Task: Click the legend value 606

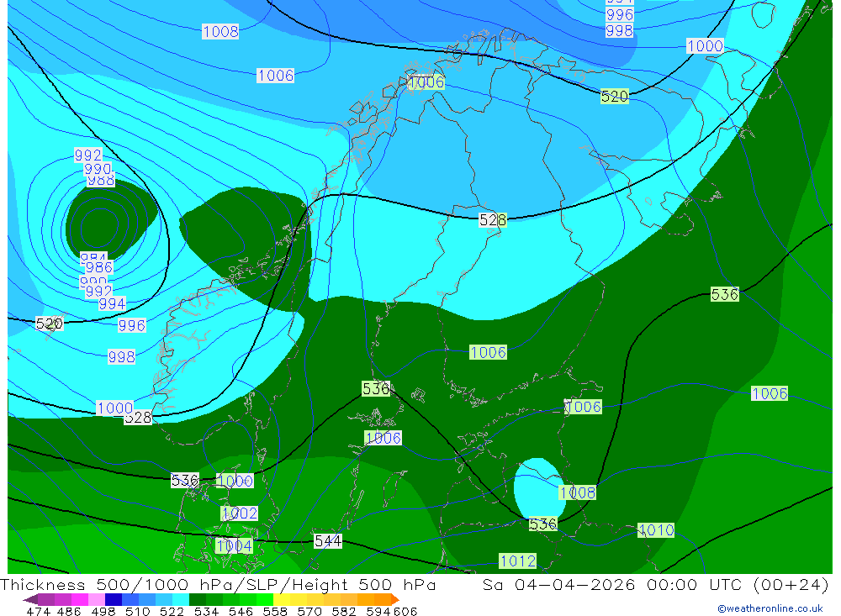Action: click(405, 611)
